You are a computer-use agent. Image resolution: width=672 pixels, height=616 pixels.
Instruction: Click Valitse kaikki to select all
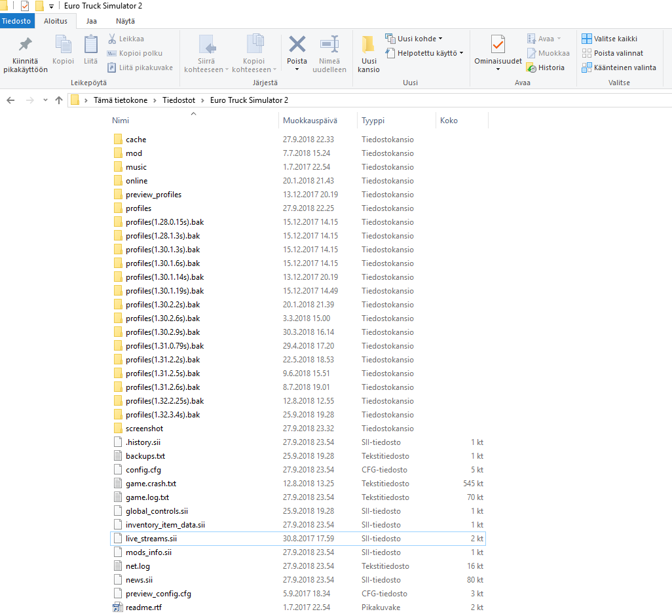609,39
